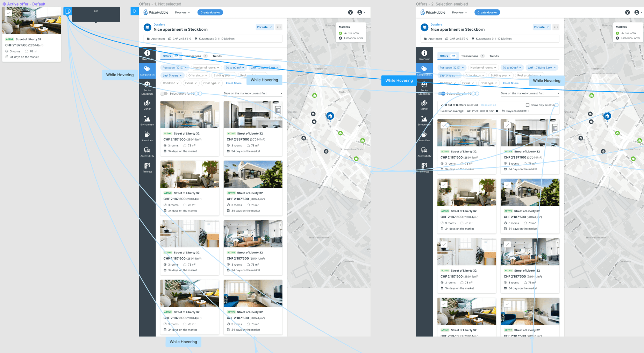Expand 70 to 90 m² filter in Selection enabled frame

512,68
